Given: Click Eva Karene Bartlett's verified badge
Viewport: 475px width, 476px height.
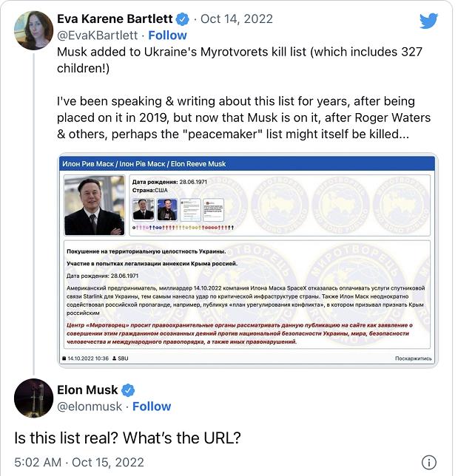Looking at the screenshot, I should (x=182, y=19).
